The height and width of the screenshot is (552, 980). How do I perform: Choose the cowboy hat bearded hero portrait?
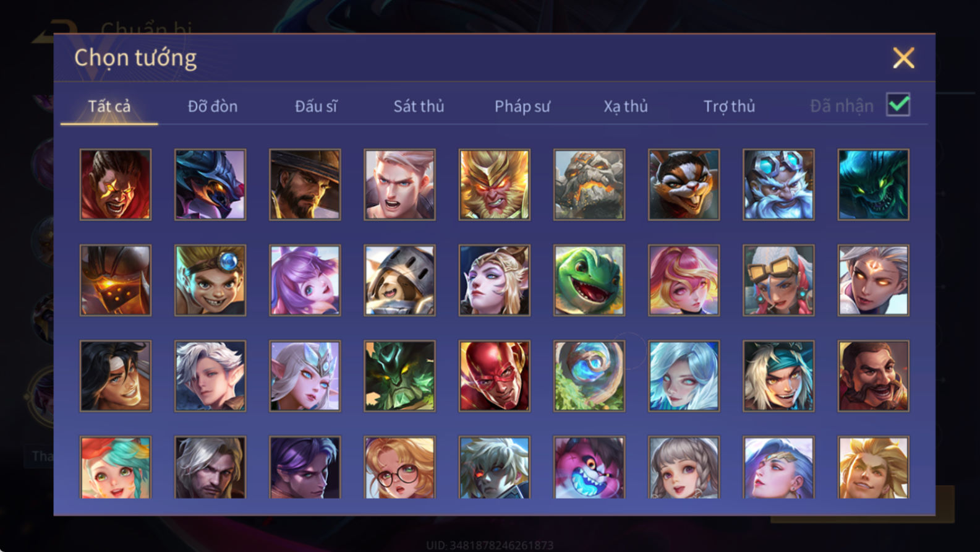coord(305,184)
